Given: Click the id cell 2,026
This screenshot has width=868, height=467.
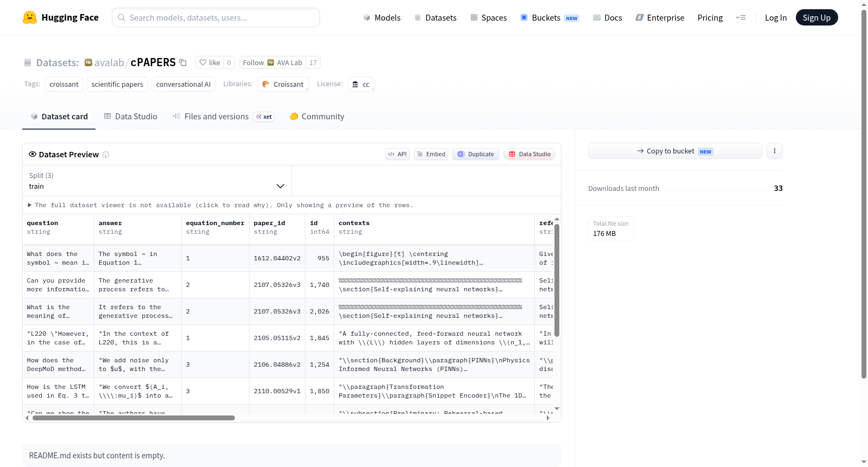Looking at the screenshot, I should pyautogui.click(x=320, y=311).
